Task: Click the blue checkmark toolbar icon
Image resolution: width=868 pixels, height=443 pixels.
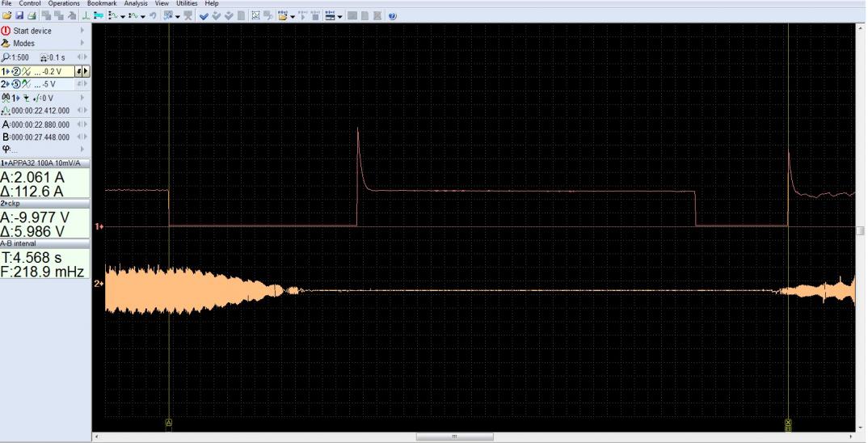Action: [203, 16]
